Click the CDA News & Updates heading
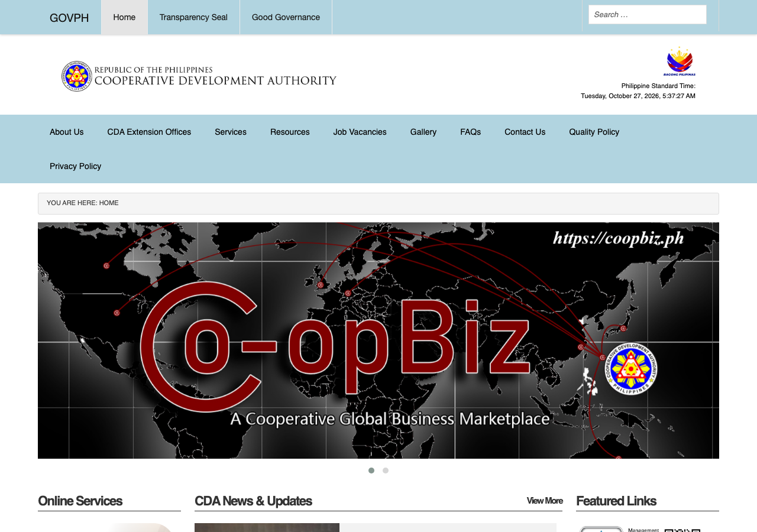The height and width of the screenshot is (532, 757). [253, 501]
